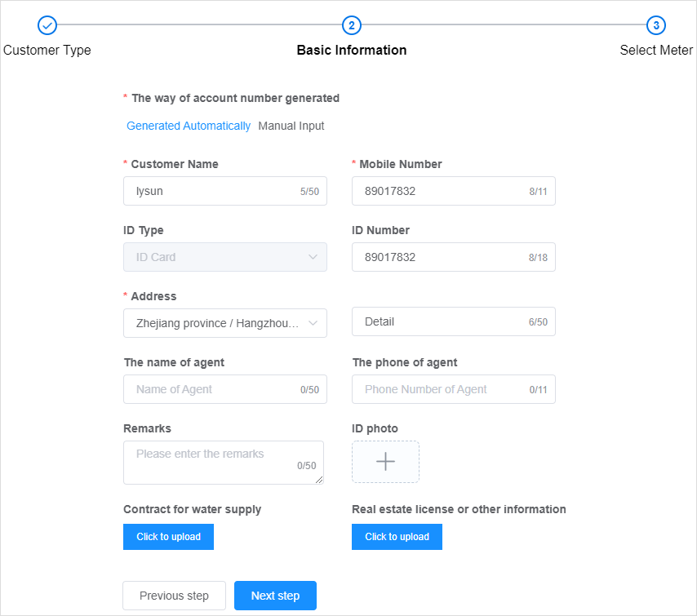This screenshot has height=616, width=697.
Task: Upload Real estate license file
Action: 397,537
